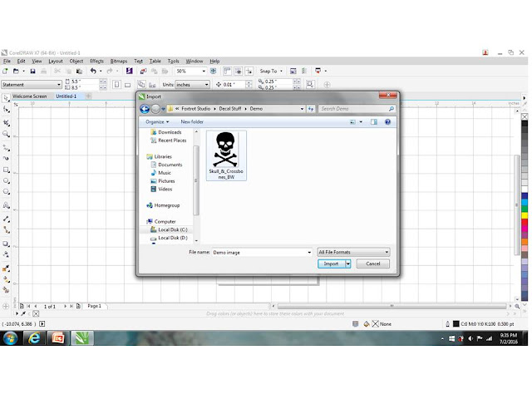
Task: Click the File name input field
Action: [x=259, y=253]
